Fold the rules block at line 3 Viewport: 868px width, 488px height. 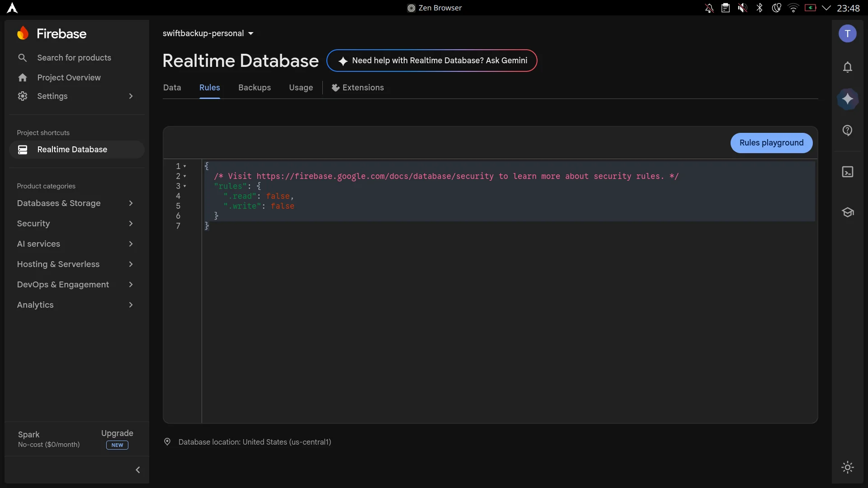[x=184, y=186]
